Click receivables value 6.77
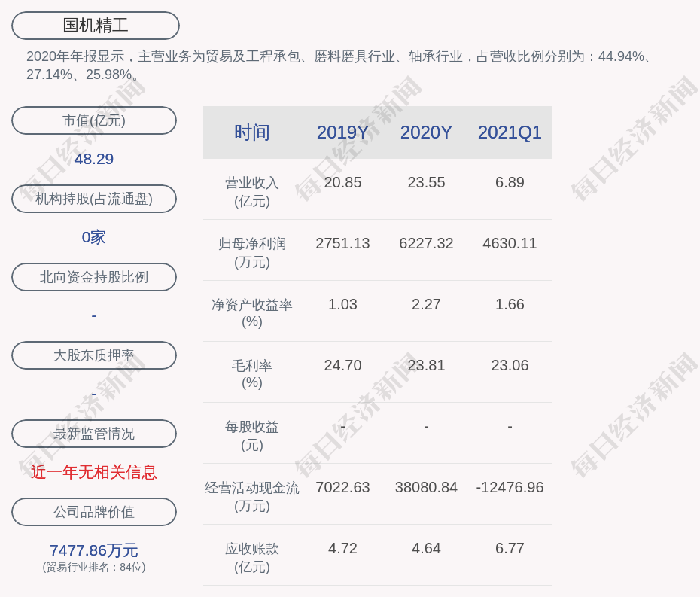 coord(510,548)
